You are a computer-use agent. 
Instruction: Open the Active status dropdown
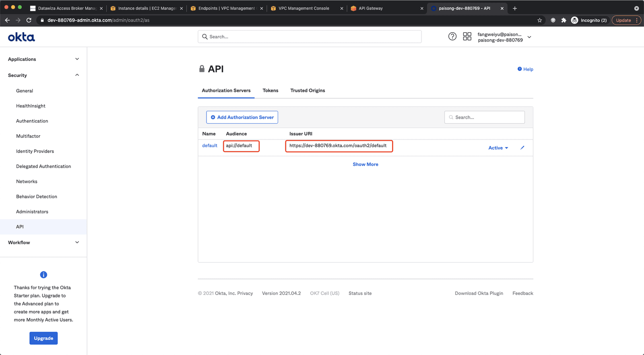pyautogui.click(x=498, y=148)
